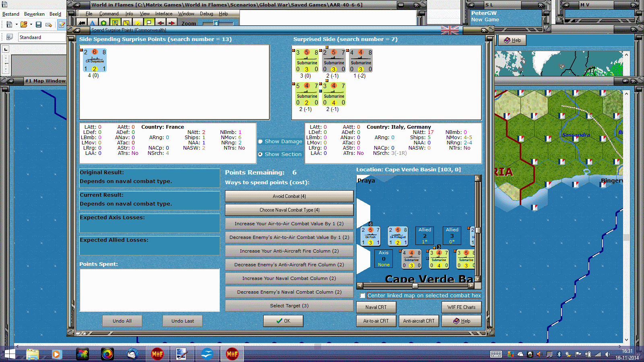Click the Points Spent list box
Image resolution: width=644 pixels, height=362 pixels.
pyautogui.click(x=150, y=290)
